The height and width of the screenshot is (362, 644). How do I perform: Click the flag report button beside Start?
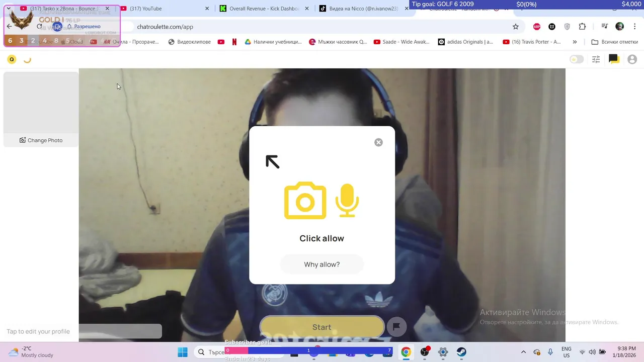[x=396, y=327]
